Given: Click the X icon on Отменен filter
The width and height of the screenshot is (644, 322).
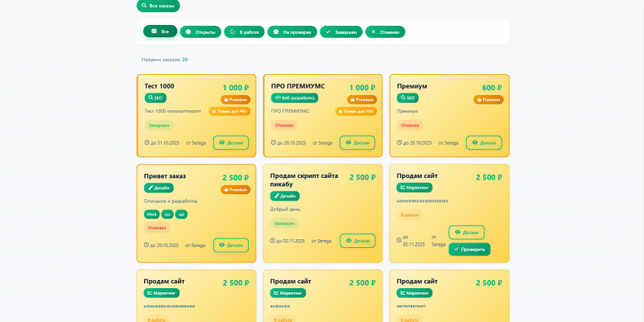Looking at the screenshot, I should [374, 31].
